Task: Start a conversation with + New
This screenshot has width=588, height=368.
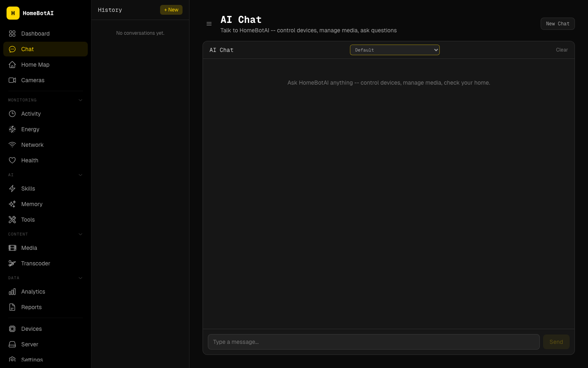Action: pyautogui.click(x=171, y=10)
